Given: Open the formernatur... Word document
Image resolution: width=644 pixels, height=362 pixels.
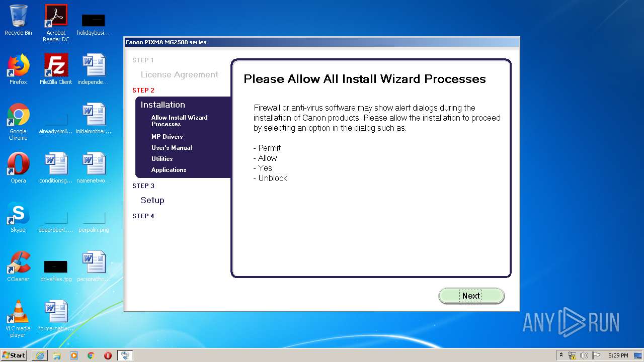Looking at the screenshot, I should [56, 316].
